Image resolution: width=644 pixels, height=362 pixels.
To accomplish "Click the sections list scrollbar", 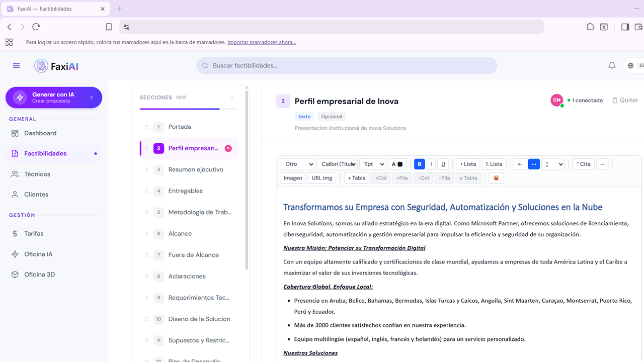I will pyautogui.click(x=247, y=180).
